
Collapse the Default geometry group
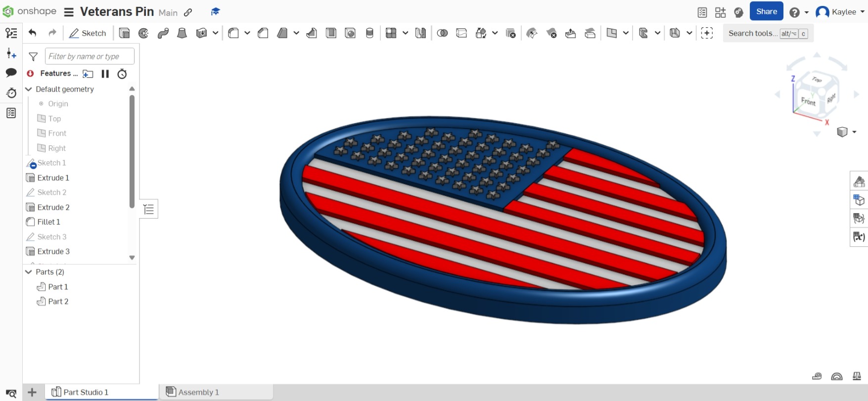click(29, 89)
